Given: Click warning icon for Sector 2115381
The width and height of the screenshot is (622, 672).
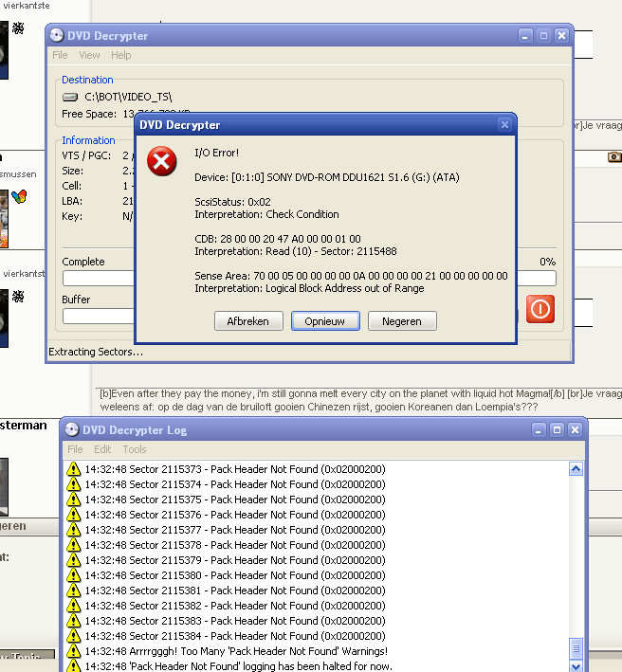Looking at the screenshot, I should (x=74, y=590).
